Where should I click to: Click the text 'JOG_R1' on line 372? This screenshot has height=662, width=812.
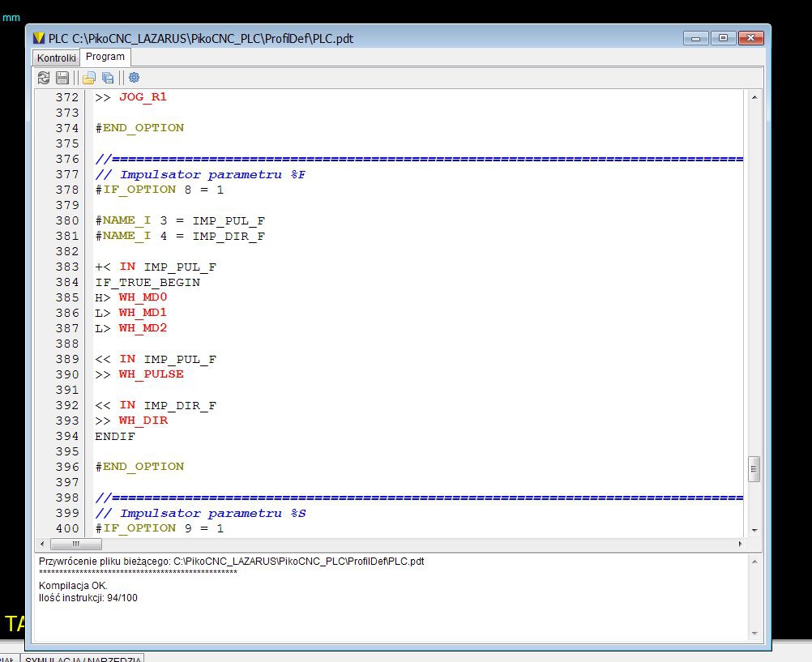tap(143, 97)
